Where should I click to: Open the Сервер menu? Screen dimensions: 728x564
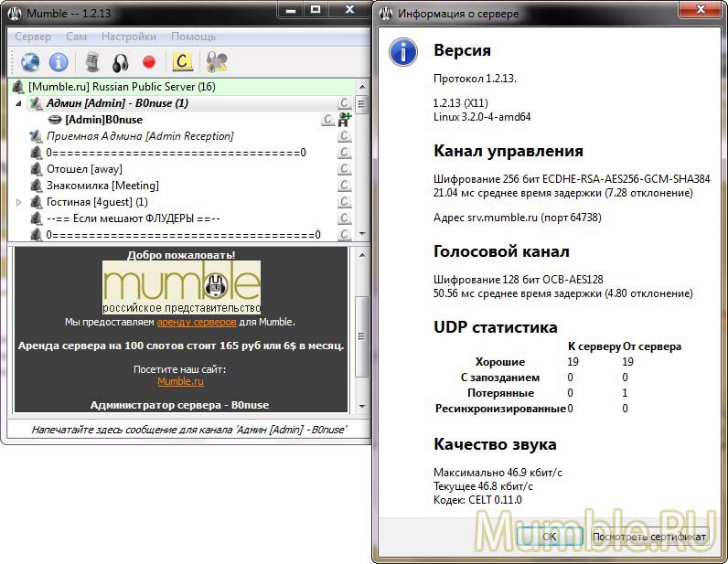coord(33,37)
